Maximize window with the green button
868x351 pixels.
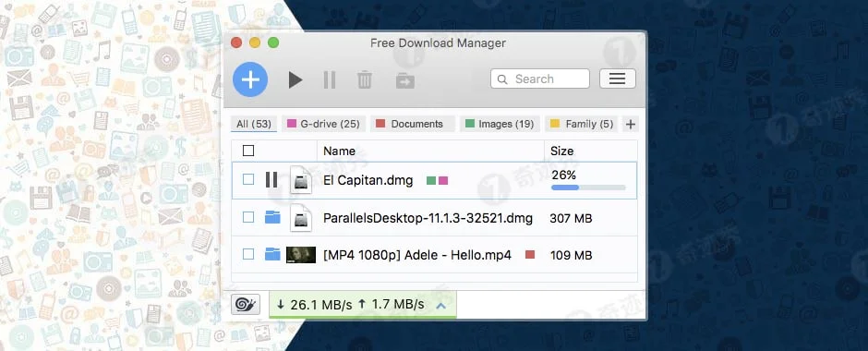point(273,42)
